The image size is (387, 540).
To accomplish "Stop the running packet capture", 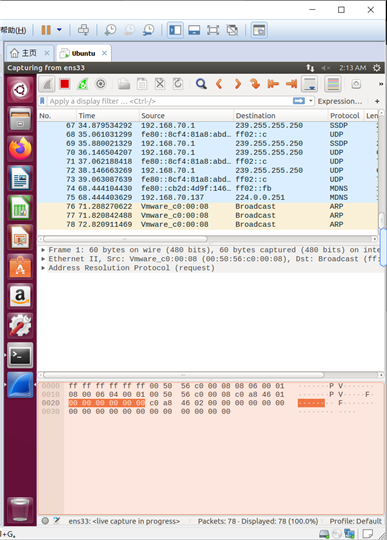I will pos(65,84).
